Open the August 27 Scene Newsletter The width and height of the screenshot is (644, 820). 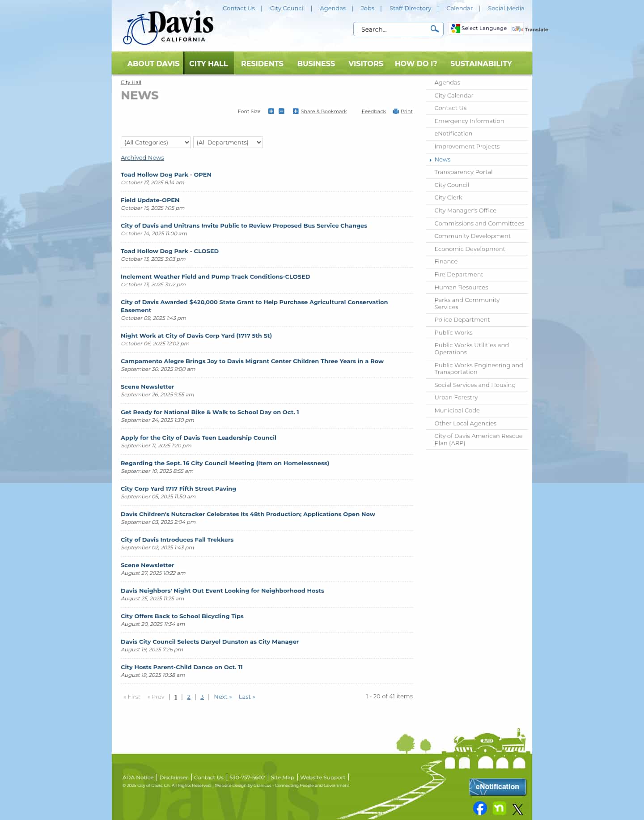tap(148, 565)
